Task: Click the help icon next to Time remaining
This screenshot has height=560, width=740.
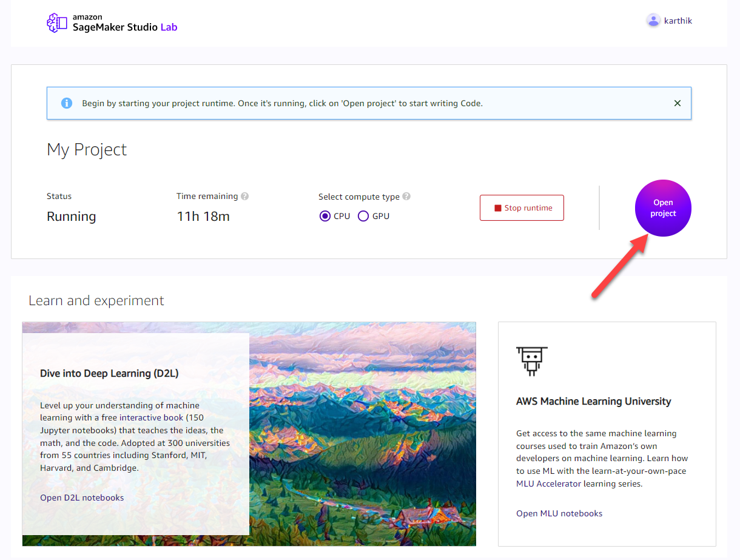Action: point(244,197)
